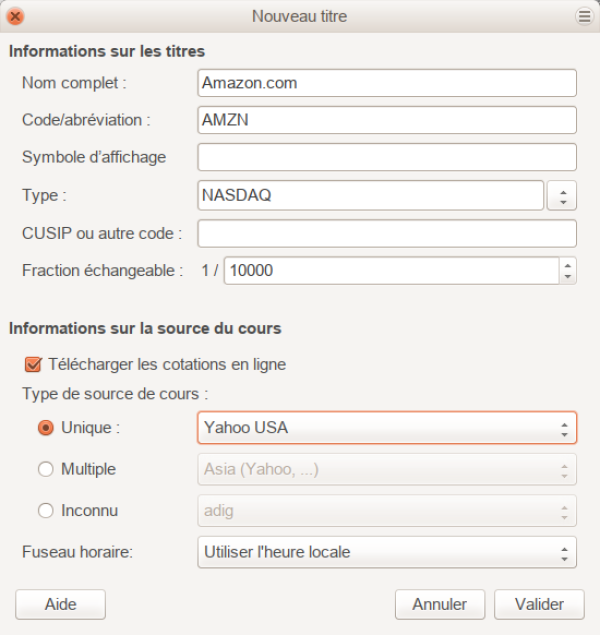Screen dimensions: 600x635
Task: Focus the empty Symbole d'affichage field
Action: [387, 157]
